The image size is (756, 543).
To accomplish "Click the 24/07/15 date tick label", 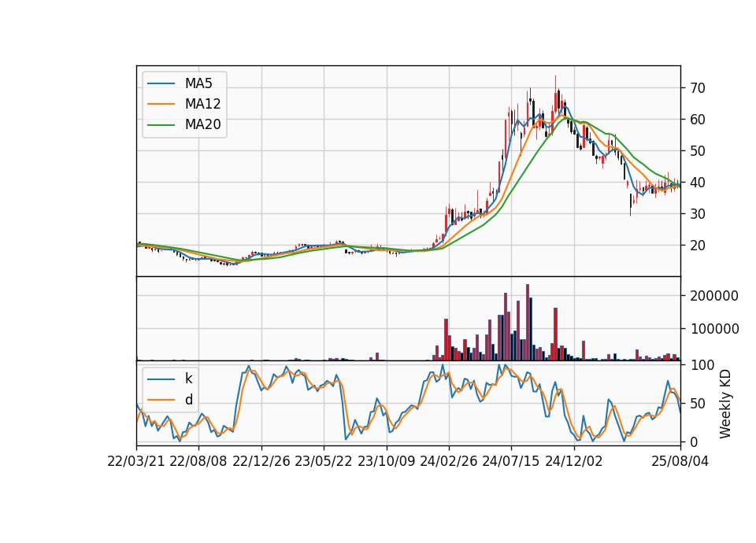I will 511,461.
